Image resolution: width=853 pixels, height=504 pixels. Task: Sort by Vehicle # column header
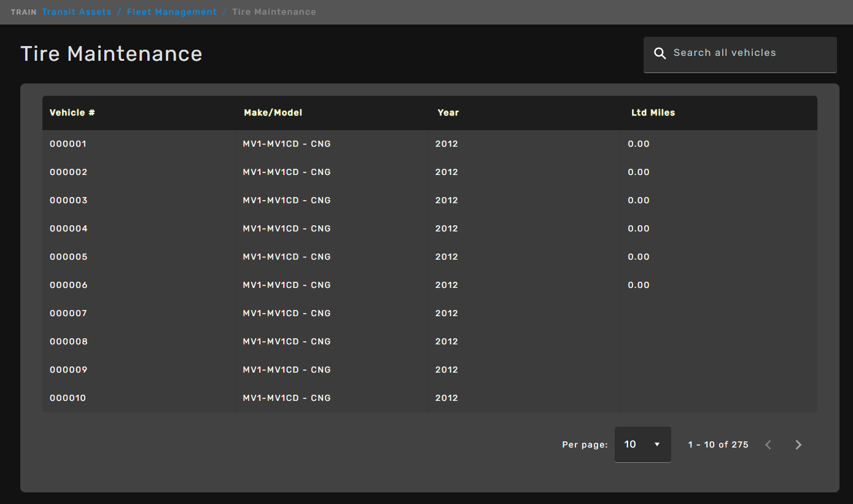pyautogui.click(x=72, y=113)
